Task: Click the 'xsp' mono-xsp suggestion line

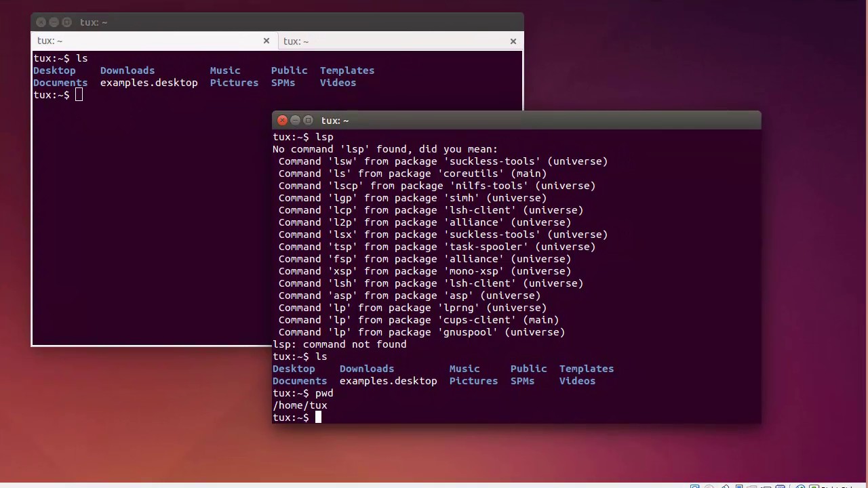Action: (425, 271)
